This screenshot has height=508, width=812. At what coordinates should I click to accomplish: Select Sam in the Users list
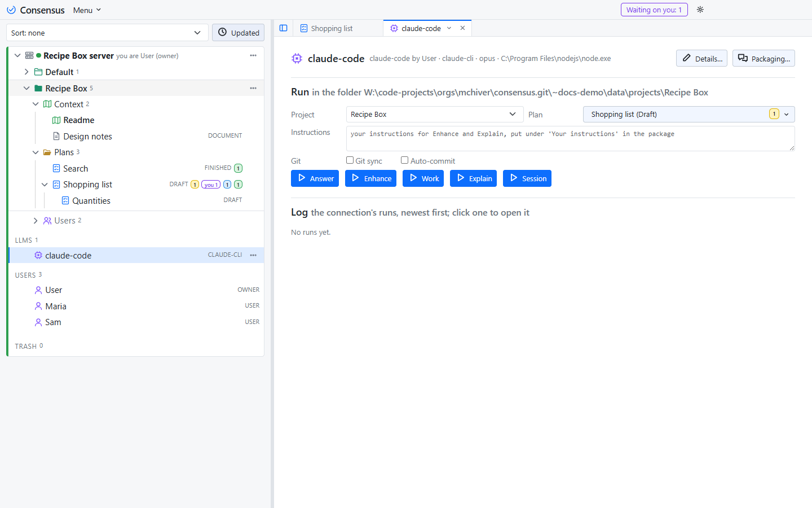136,322
